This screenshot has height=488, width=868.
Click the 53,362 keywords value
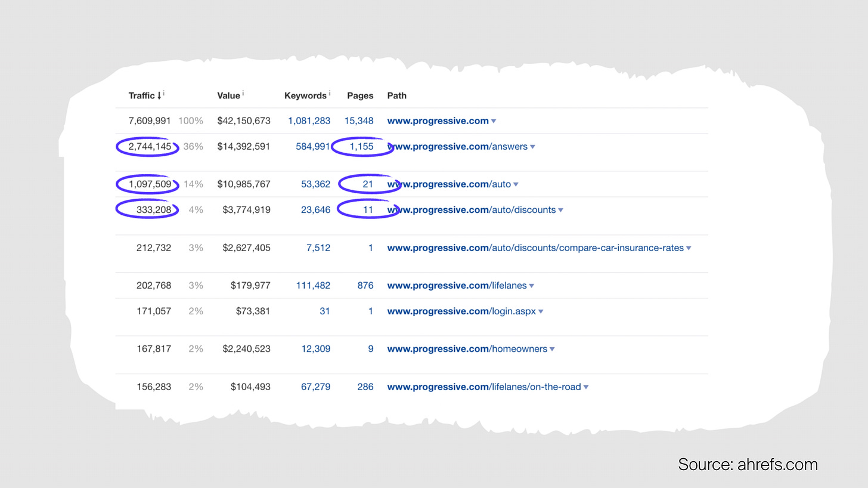(x=315, y=184)
